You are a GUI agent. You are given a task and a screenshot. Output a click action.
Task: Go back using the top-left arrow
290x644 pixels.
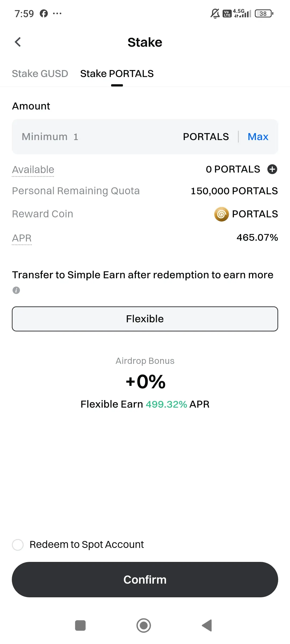[18, 42]
